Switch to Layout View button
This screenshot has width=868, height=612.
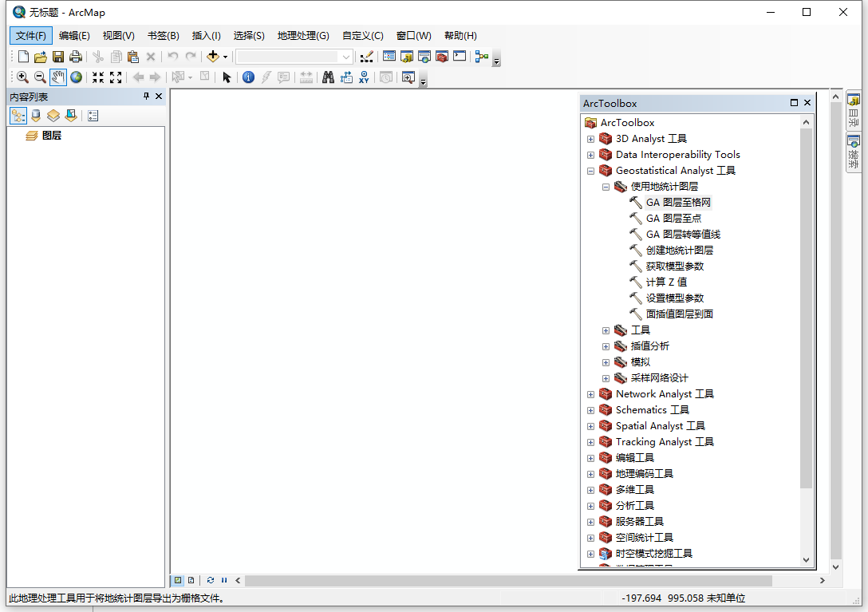pos(191,580)
